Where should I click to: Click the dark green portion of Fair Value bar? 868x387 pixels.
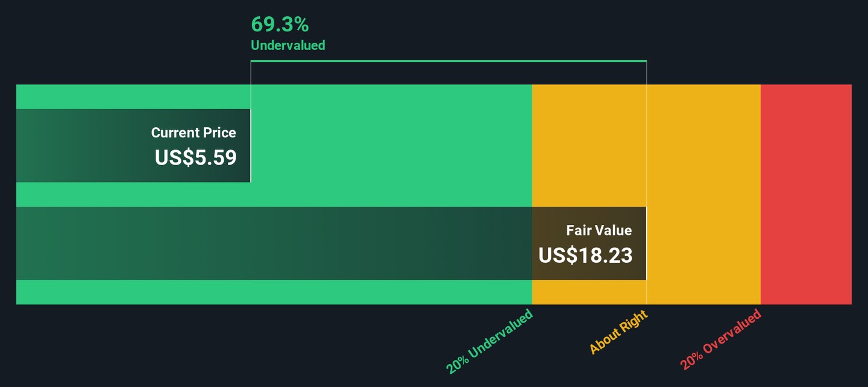(x=271, y=244)
